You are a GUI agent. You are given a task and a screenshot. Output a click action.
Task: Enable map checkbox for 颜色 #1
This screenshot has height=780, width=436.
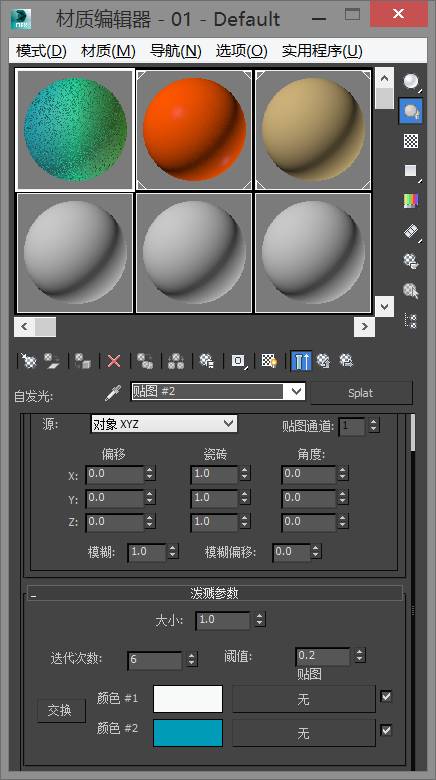tap(386, 696)
